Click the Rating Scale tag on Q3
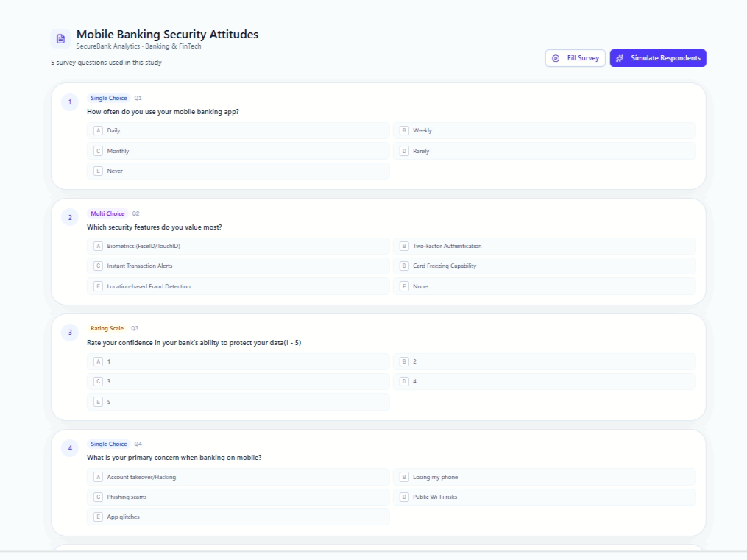 [x=107, y=329]
